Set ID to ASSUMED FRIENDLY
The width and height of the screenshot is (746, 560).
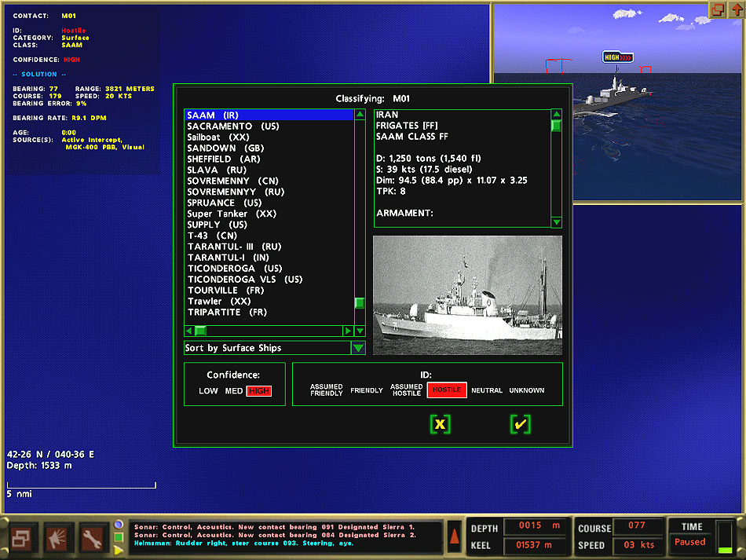(x=327, y=390)
